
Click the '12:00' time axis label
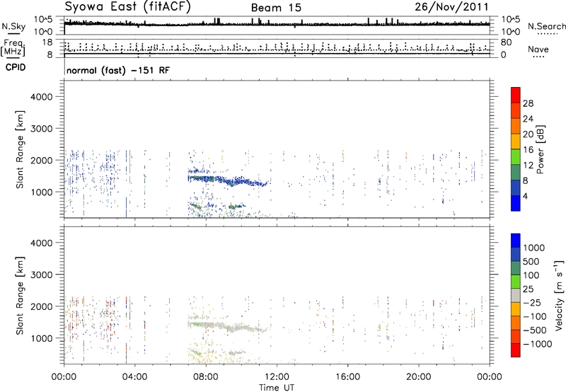[277, 377]
